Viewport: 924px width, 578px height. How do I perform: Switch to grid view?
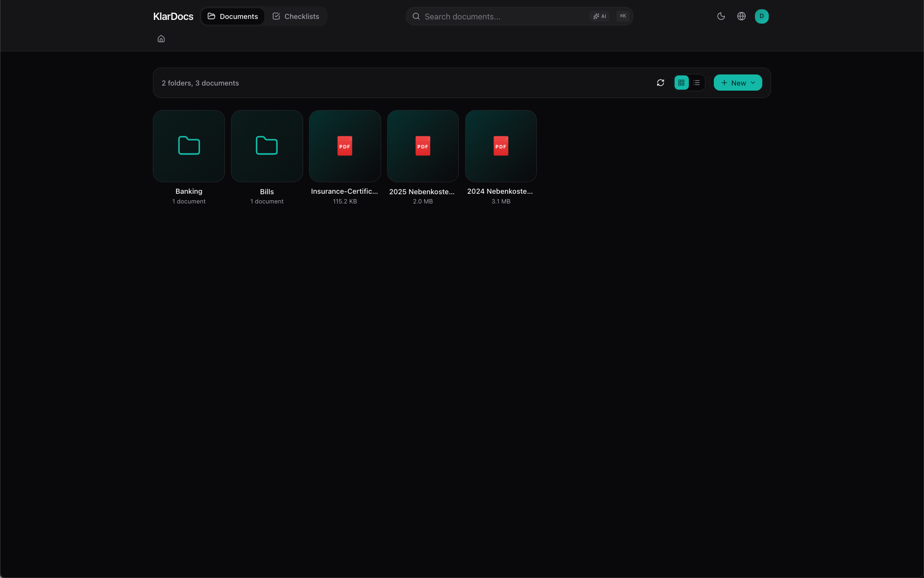click(x=681, y=83)
